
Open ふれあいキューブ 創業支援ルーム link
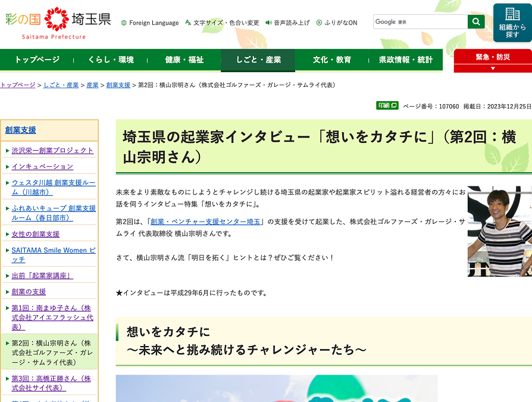pyautogui.click(x=54, y=213)
